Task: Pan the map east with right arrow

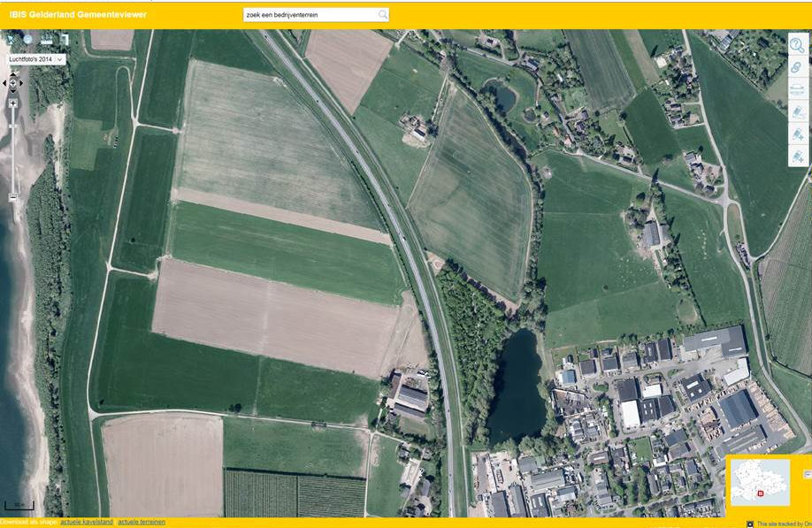Action: pyautogui.click(x=21, y=82)
